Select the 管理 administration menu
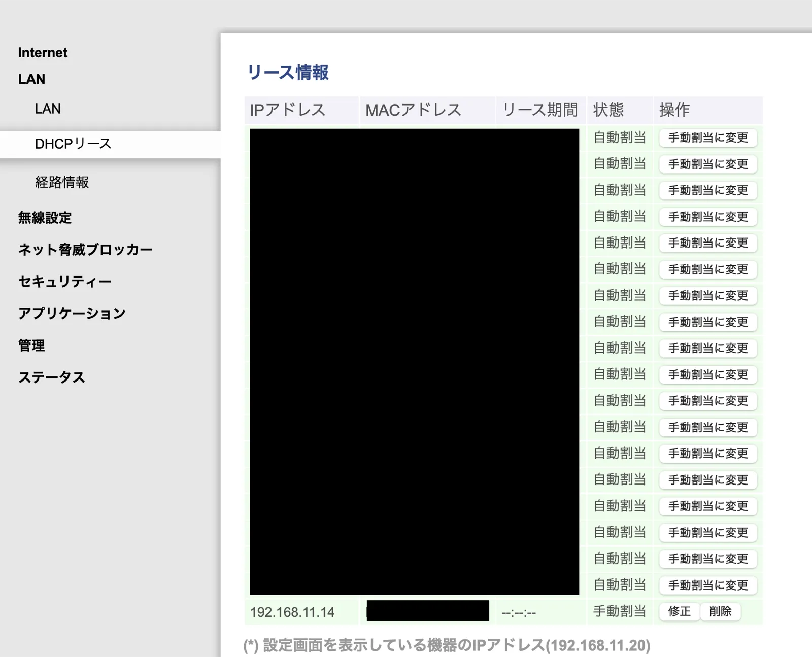This screenshot has height=657, width=812. tap(31, 345)
